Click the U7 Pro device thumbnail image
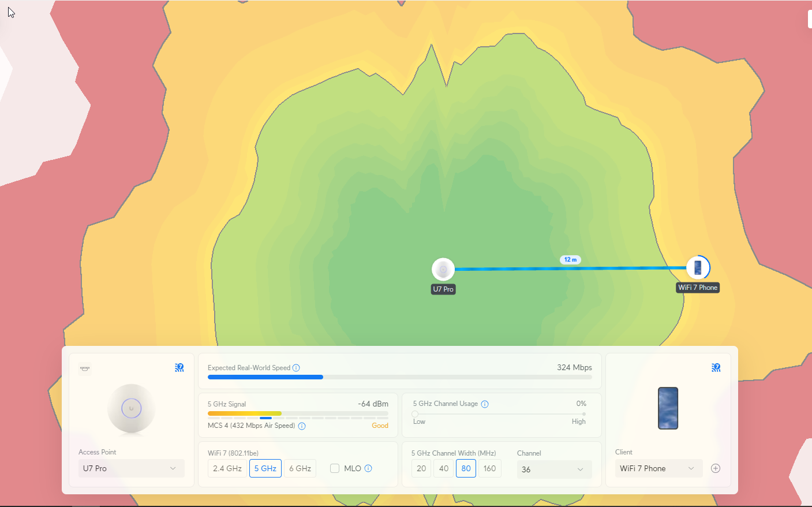The width and height of the screenshot is (812, 507). [132, 409]
